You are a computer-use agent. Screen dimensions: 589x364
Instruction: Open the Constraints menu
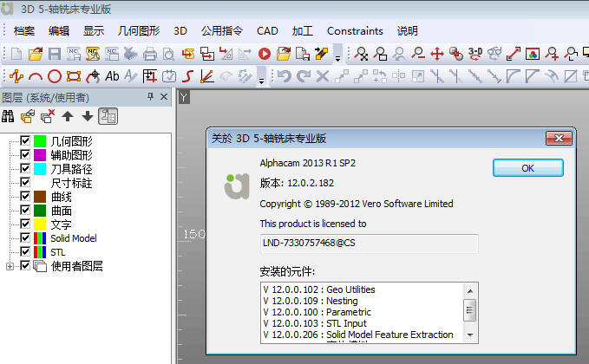point(355,31)
